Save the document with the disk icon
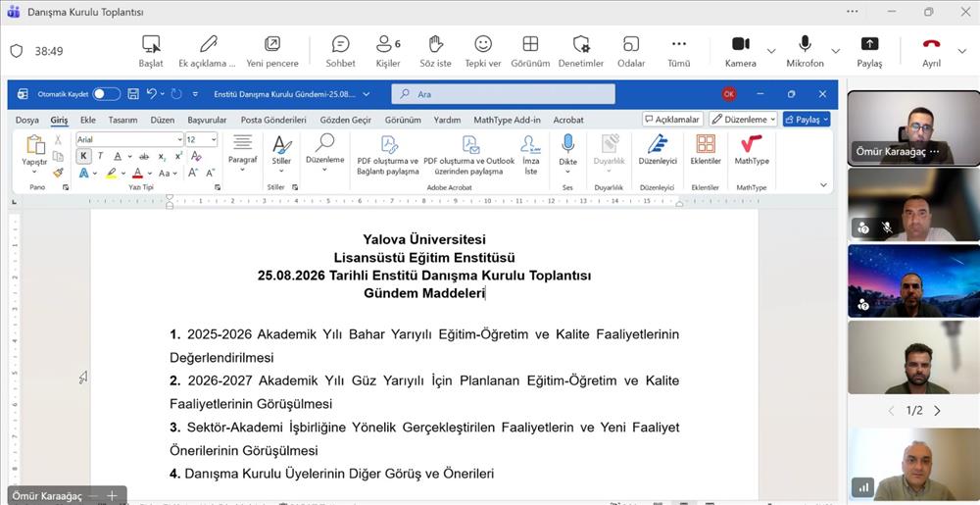This screenshot has height=505, width=980. 133,94
